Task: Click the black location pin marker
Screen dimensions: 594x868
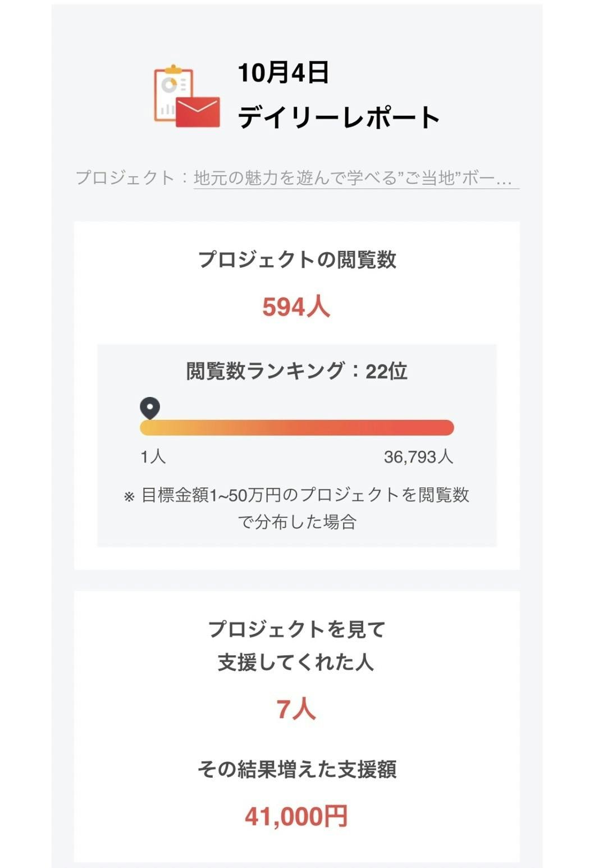Action: (x=150, y=408)
